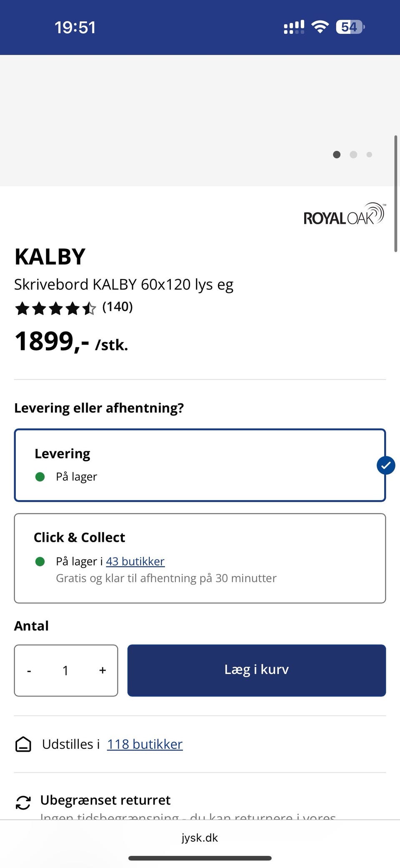Select the Levering delivery option
The image size is (400, 868).
coord(200,465)
